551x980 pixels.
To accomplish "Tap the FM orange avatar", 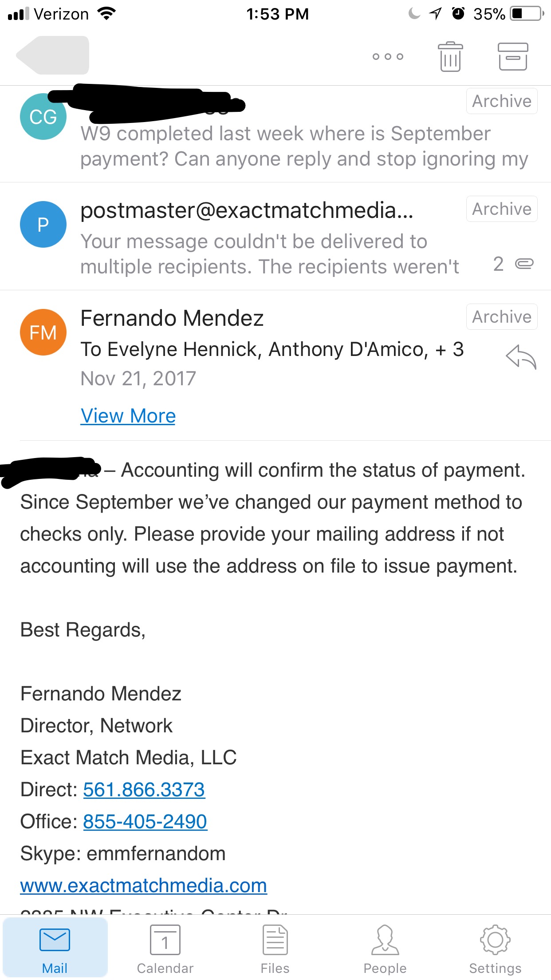I will click(x=43, y=332).
